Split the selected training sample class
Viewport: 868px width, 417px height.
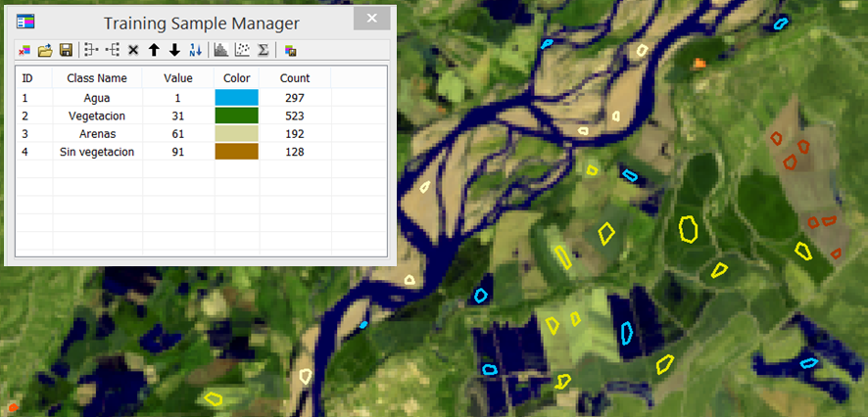click(113, 50)
